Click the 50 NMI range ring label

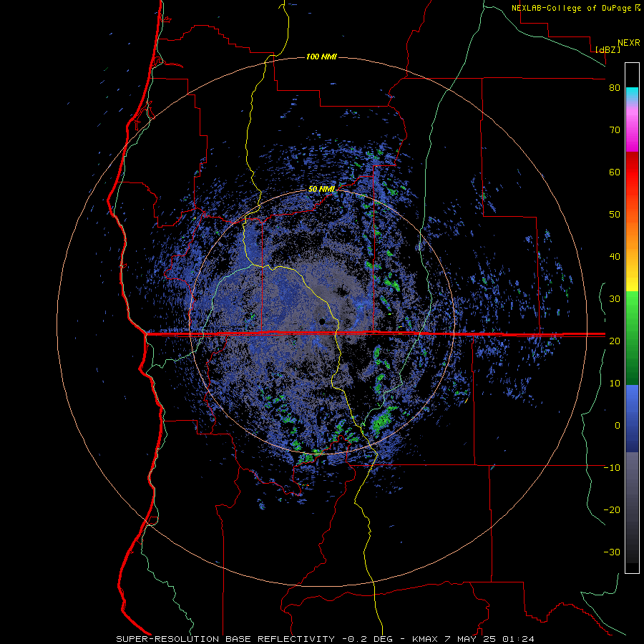tap(321, 189)
